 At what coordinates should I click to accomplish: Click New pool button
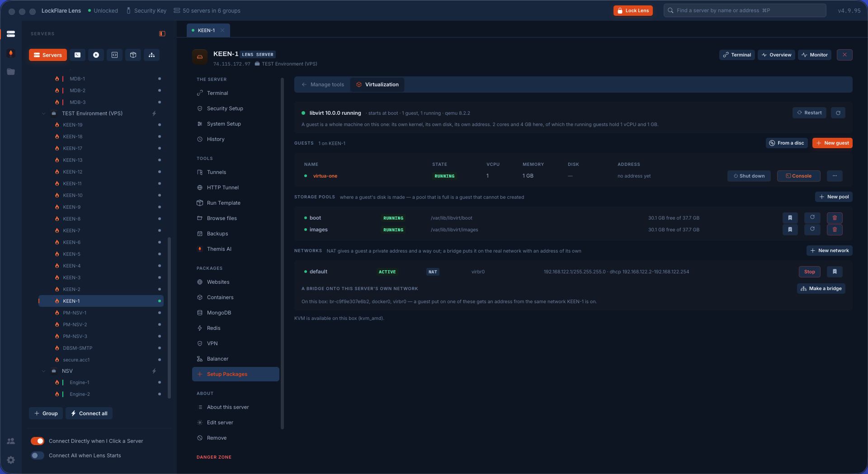(834, 197)
